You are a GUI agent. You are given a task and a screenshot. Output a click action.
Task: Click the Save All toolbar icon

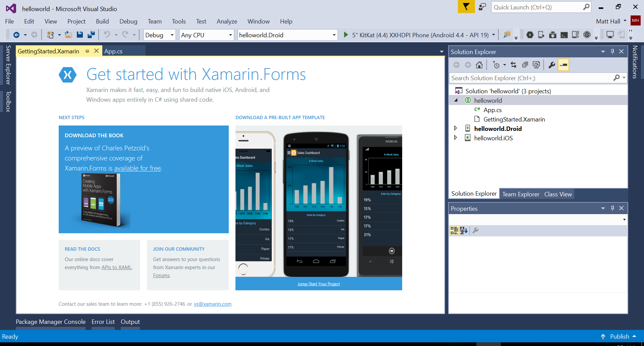91,35
